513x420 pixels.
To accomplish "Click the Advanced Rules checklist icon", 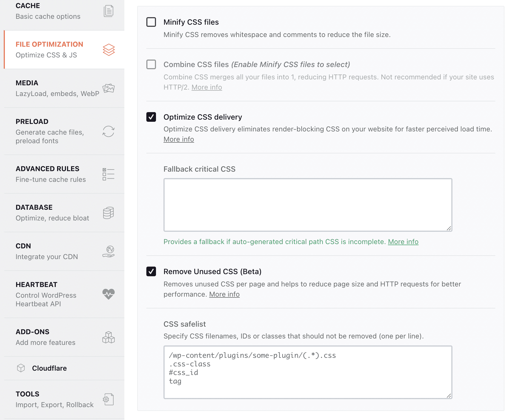I will click(x=108, y=174).
